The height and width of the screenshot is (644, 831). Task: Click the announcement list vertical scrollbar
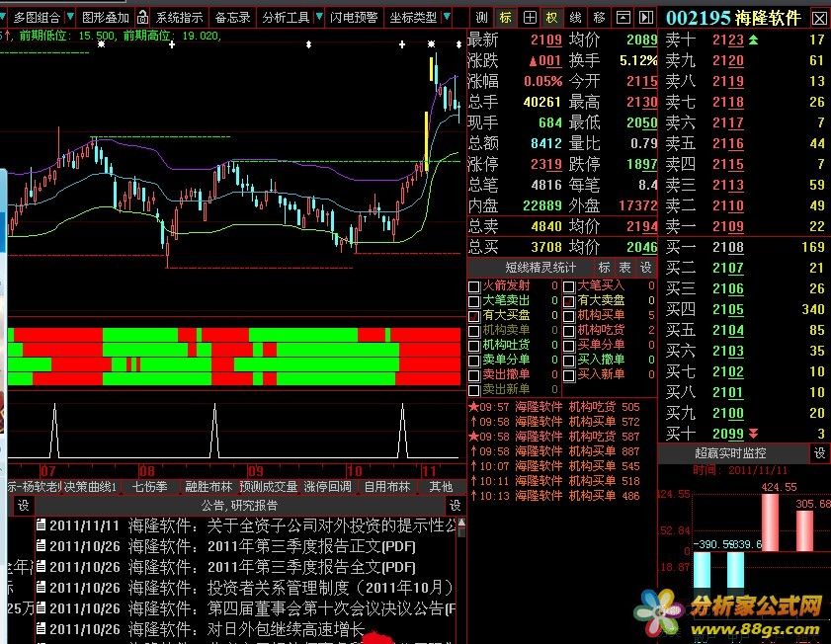(461, 580)
